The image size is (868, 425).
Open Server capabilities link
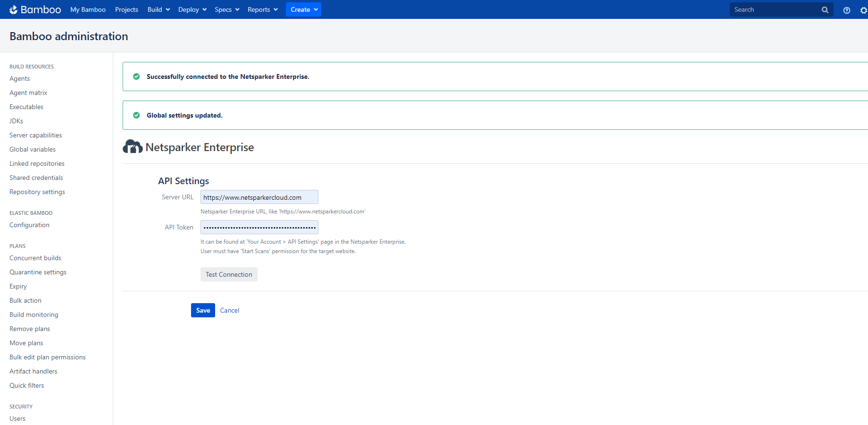[36, 135]
